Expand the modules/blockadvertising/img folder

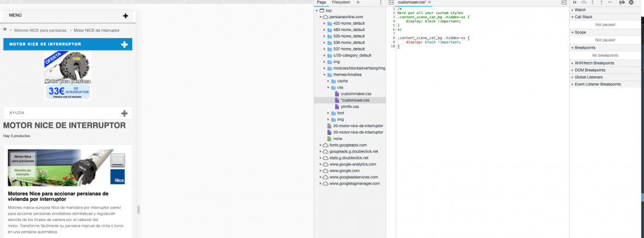[324, 68]
